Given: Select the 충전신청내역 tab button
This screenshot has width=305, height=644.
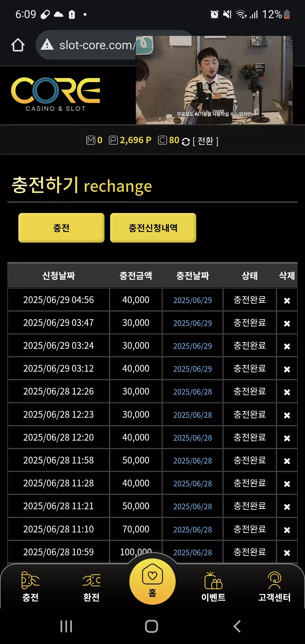Looking at the screenshot, I should [x=153, y=228].
